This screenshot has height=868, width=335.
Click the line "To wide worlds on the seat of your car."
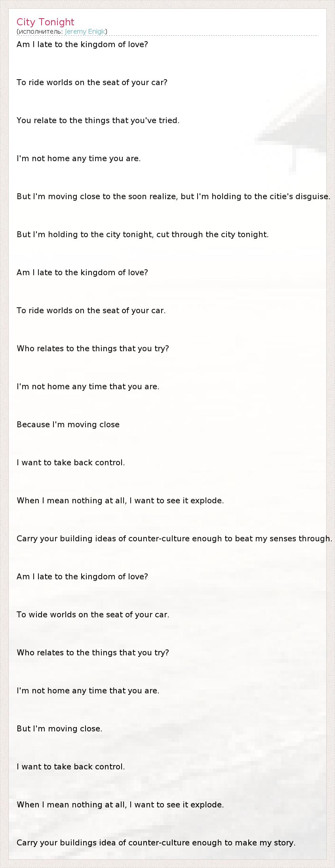(x=93, y=615)
